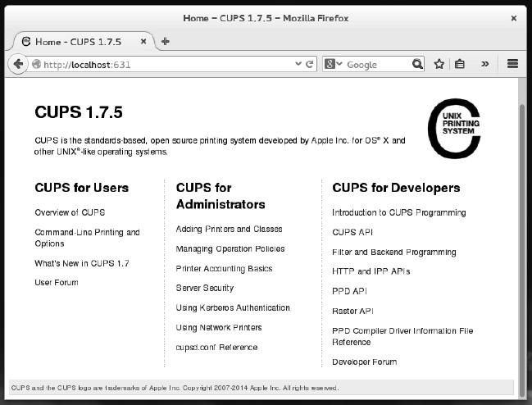Viewport: 532px width, 405px height.
Task: Open the Raster API link
Action: [352, 311]
